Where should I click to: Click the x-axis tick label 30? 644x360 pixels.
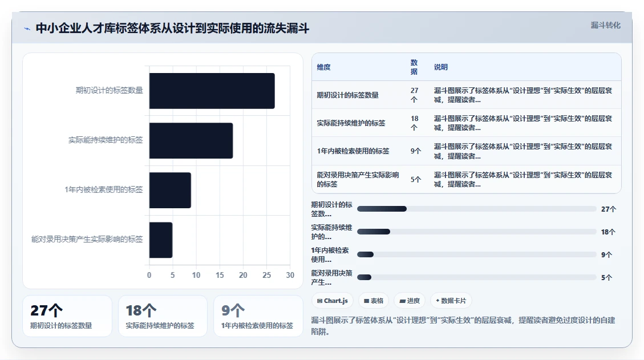pyautogui.click(x=290, y=276)
